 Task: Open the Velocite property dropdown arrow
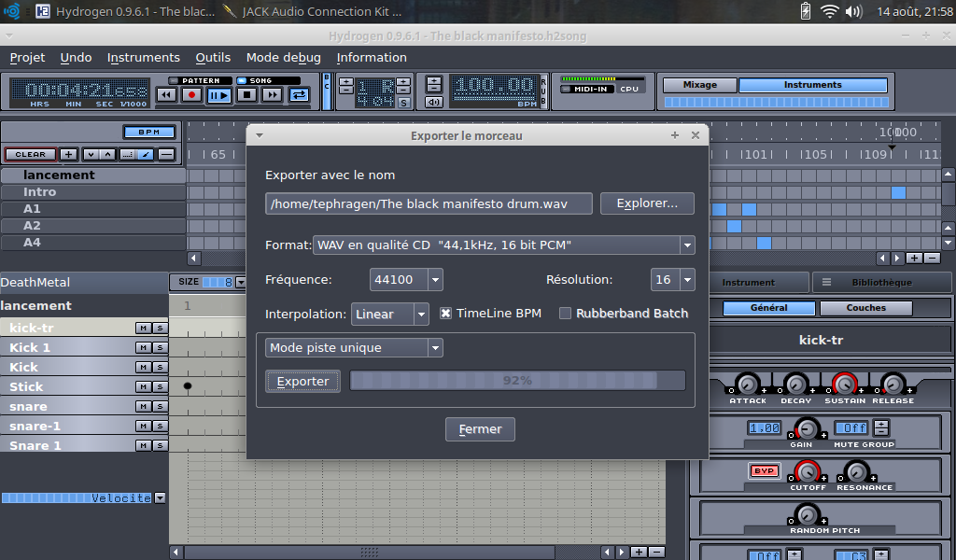coord(160,497)
